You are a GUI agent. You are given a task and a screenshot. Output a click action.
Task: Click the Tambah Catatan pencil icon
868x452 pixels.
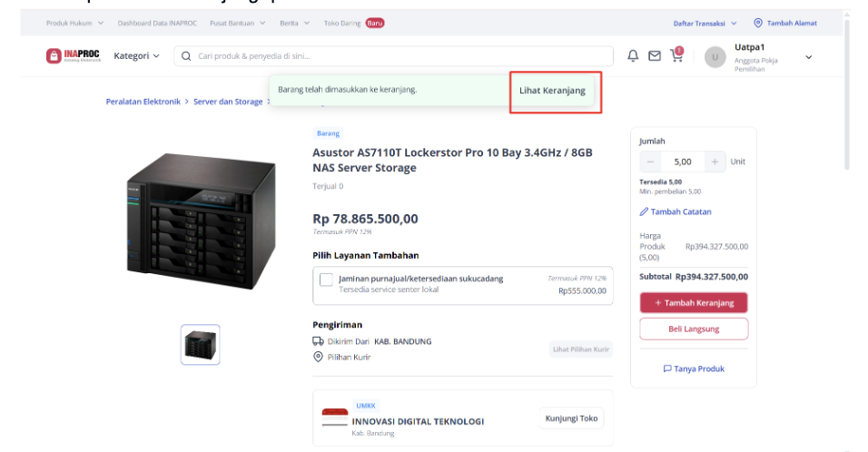[x=644, y=211]
